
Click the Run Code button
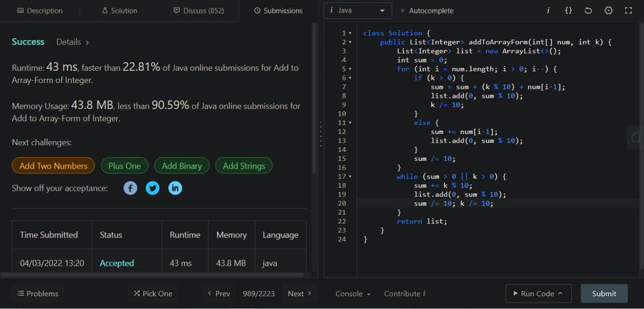[538, 294]
